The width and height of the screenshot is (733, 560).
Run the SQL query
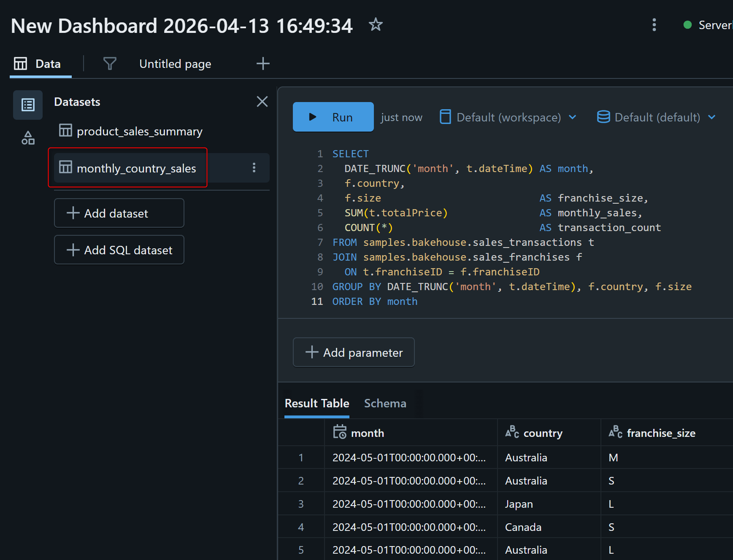coord(333,117)
